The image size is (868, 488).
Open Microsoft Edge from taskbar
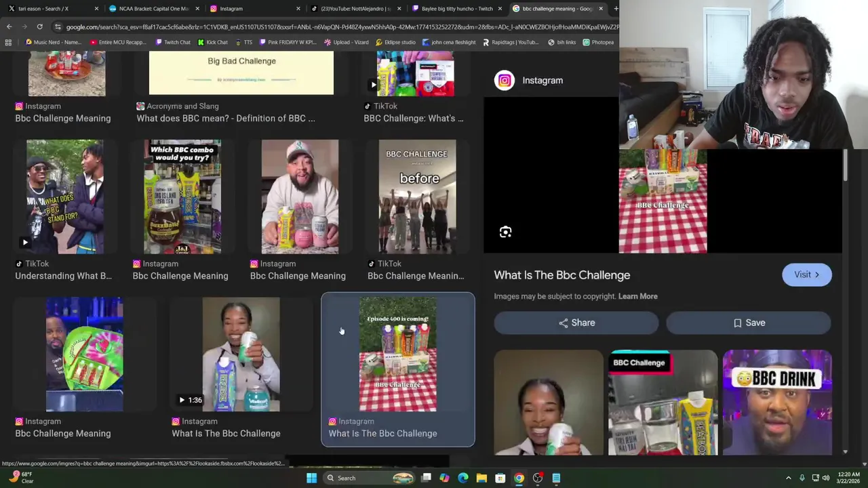(x=463, y=478)
